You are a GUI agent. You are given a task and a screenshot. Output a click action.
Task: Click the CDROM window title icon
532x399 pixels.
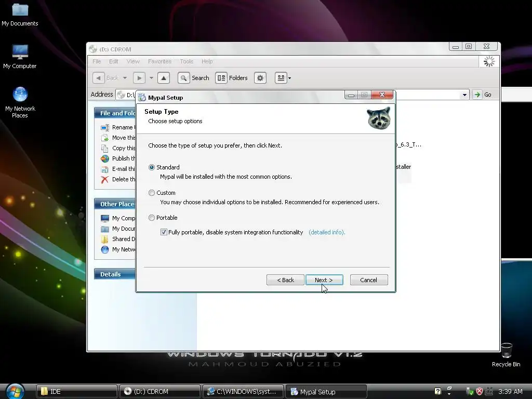[93, 49]
